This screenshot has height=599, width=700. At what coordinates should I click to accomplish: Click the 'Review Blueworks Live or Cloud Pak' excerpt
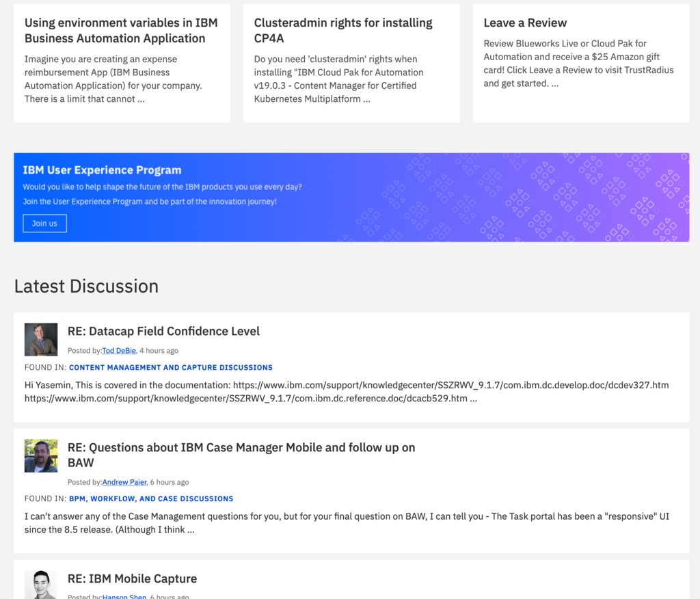coord(578,64)
